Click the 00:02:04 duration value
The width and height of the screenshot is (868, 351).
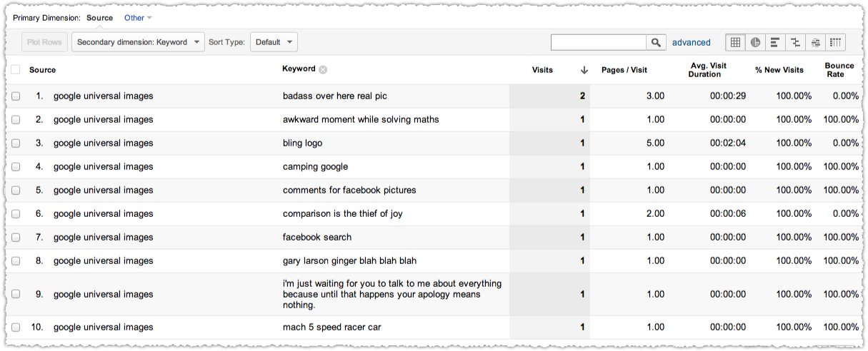[x=728, y=143]
